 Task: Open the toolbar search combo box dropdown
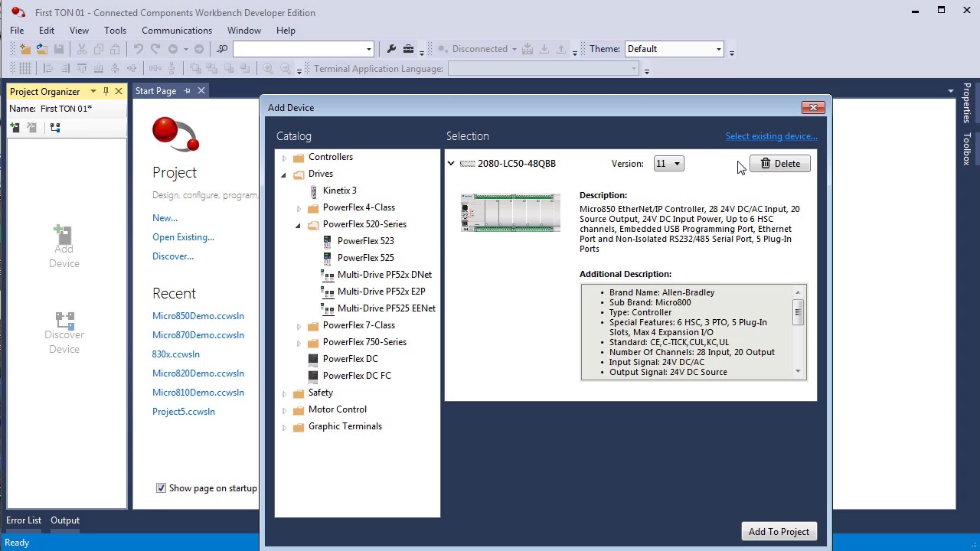(x=368, y=49)
